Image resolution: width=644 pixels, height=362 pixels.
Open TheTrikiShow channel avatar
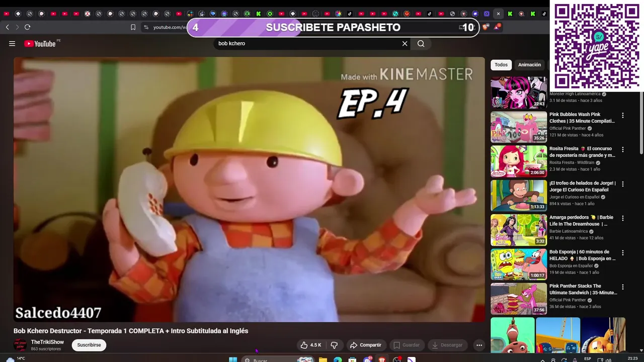(x=20, y=345)
